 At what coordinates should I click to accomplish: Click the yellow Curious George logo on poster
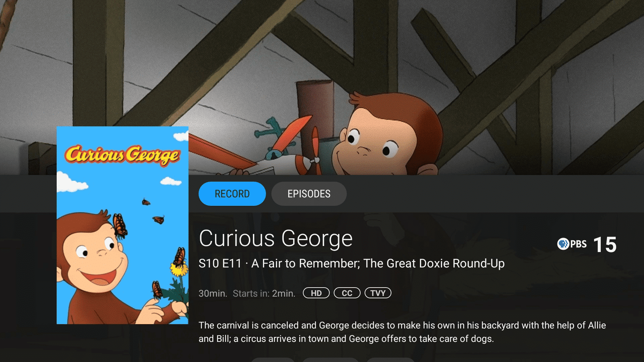122,155
